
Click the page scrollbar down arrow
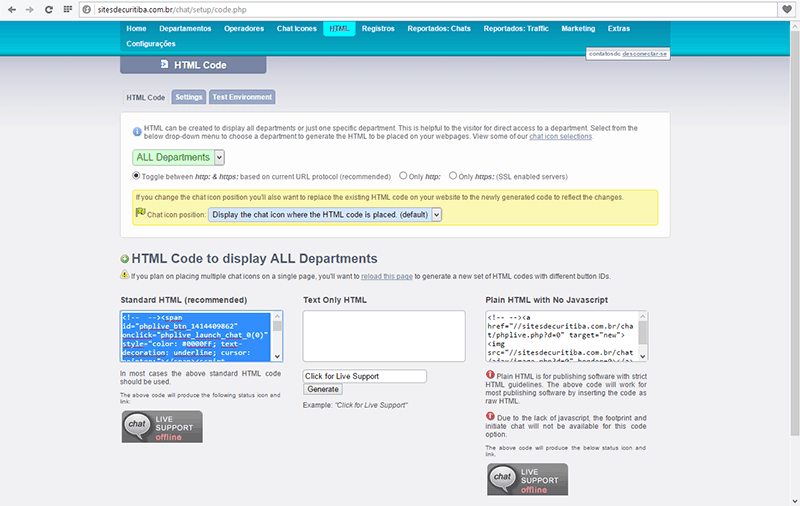coord(794,501)
